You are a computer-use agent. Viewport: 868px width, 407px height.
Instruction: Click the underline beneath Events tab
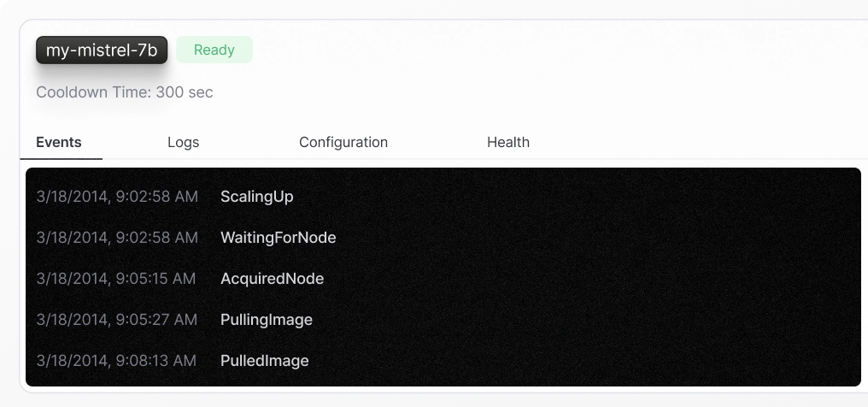pyautogui.click(x=61, y=159)
